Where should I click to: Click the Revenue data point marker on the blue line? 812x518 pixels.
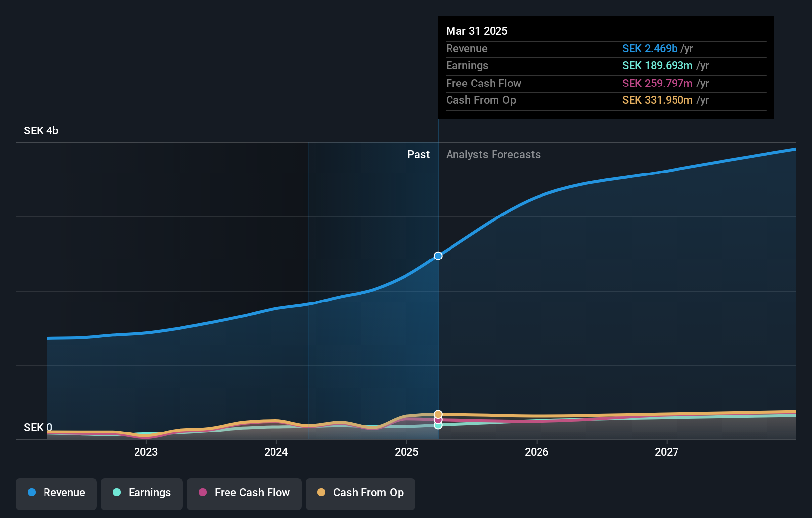438,256
